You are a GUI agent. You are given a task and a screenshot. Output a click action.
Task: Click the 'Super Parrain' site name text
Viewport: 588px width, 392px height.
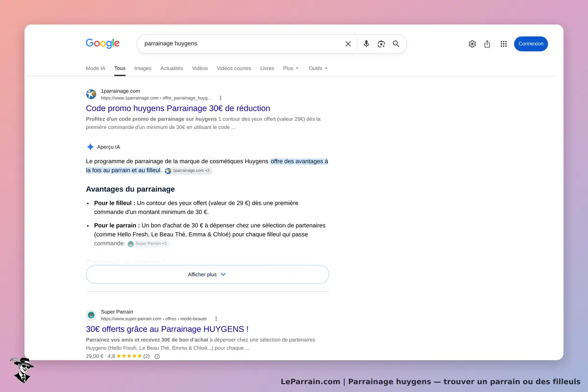pyautogui.click(x=117, y=312)
